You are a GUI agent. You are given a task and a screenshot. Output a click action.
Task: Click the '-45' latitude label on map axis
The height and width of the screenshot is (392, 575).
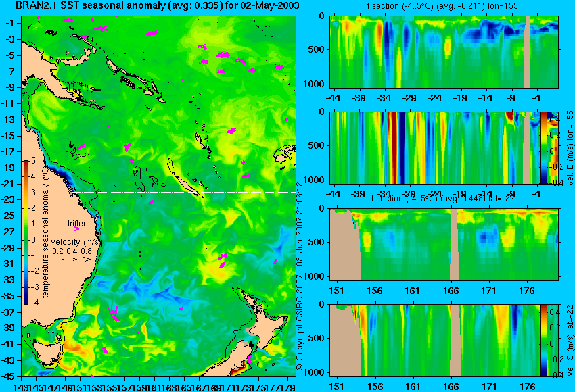[x=8, y=376]
